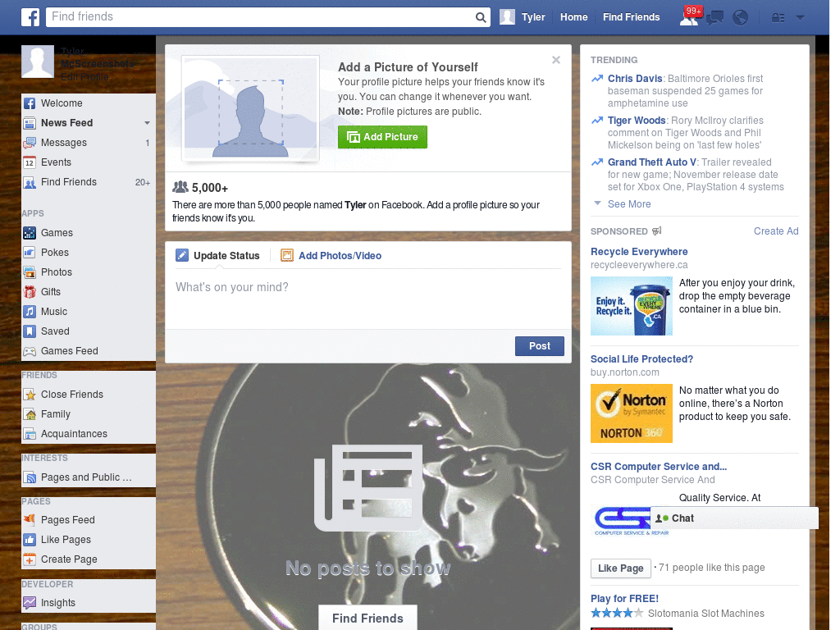This screenshot has width=840, height=630.
Task: Switch to Add Photos/Video tab
Action: click(x=331, y=256)
